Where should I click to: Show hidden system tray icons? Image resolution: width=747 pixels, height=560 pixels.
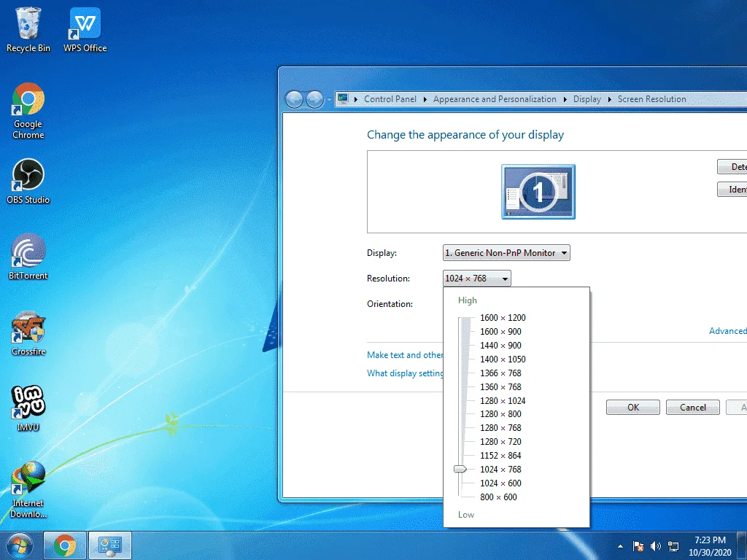click(620, 546)
